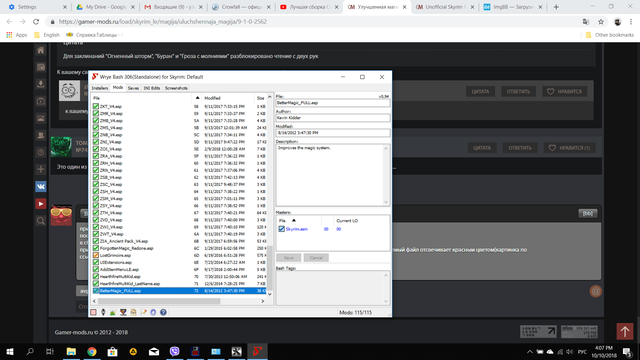The image size is (640, 360).
Task: Click the sort arrow beside File in Masters list
Action: click(x=294, y=220)
